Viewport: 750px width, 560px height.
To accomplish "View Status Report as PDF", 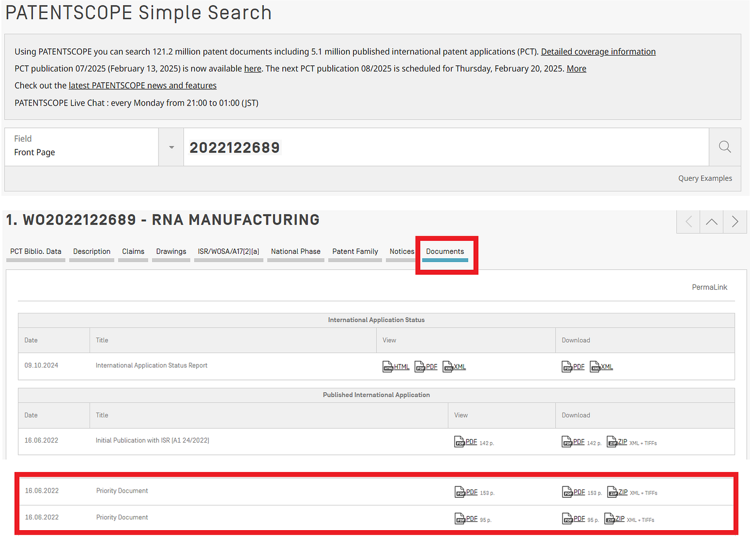I will click(426, 366).
